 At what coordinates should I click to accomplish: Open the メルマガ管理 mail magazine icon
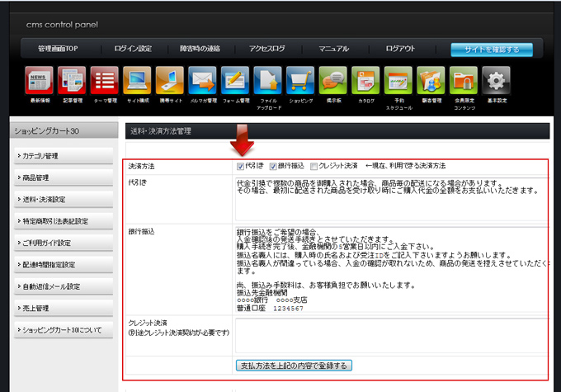(202, 81)
